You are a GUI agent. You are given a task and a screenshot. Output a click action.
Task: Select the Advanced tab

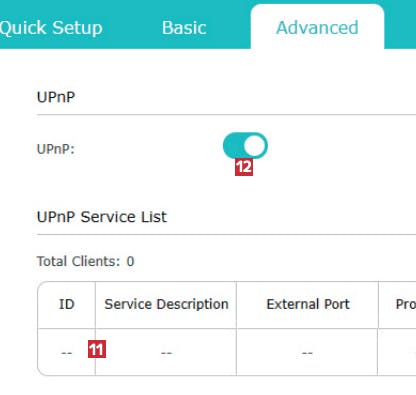point(317,28)
